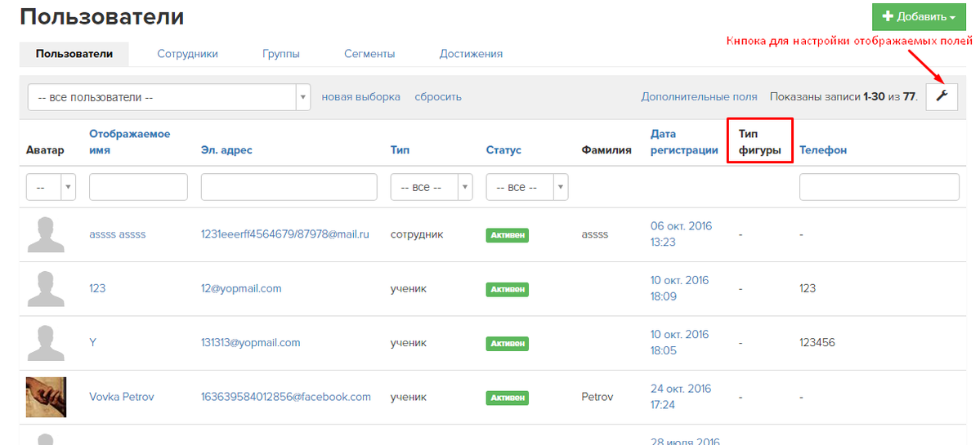
Task: Click email 12@yopmail.com
Action: [x=241, y=289]
